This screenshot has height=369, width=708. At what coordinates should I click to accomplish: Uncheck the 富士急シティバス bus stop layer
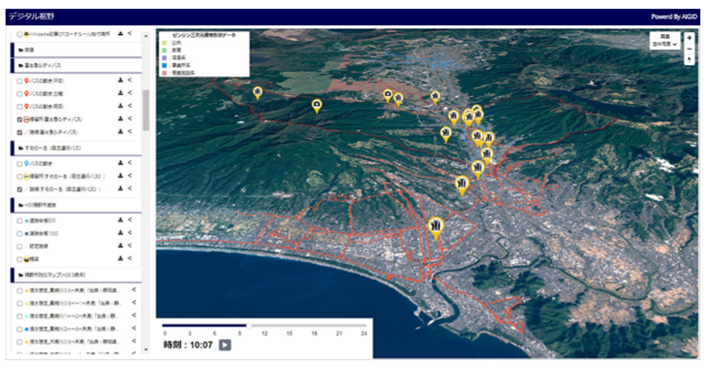tap(19, 120)
